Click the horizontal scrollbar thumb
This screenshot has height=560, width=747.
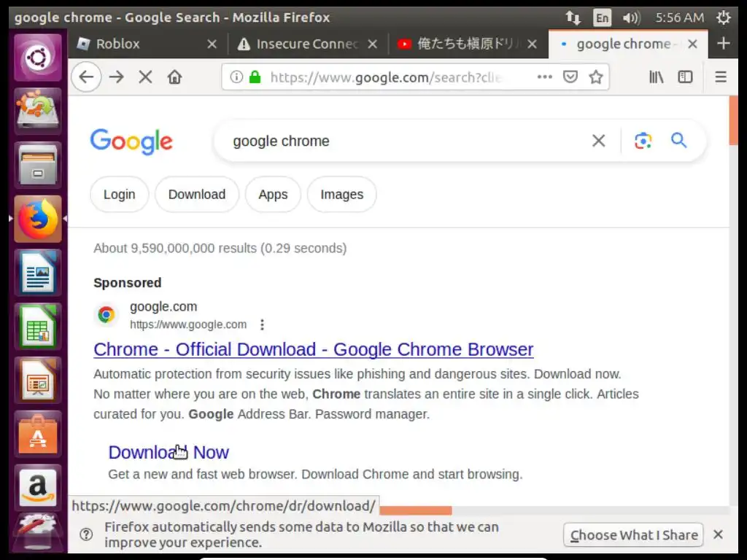[x=416, y=510]
